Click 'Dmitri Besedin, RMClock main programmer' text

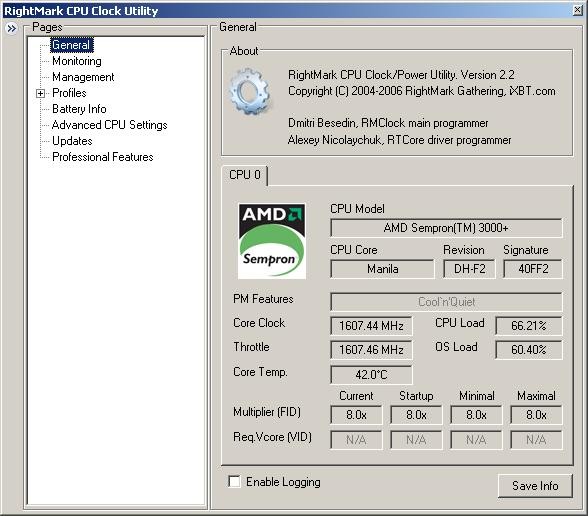[388, 123]
